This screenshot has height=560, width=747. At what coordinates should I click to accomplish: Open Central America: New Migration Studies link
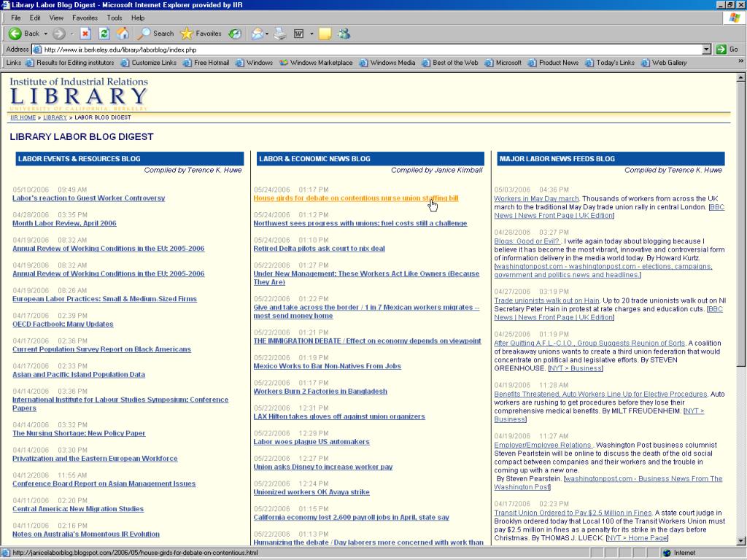click(78, 509)
